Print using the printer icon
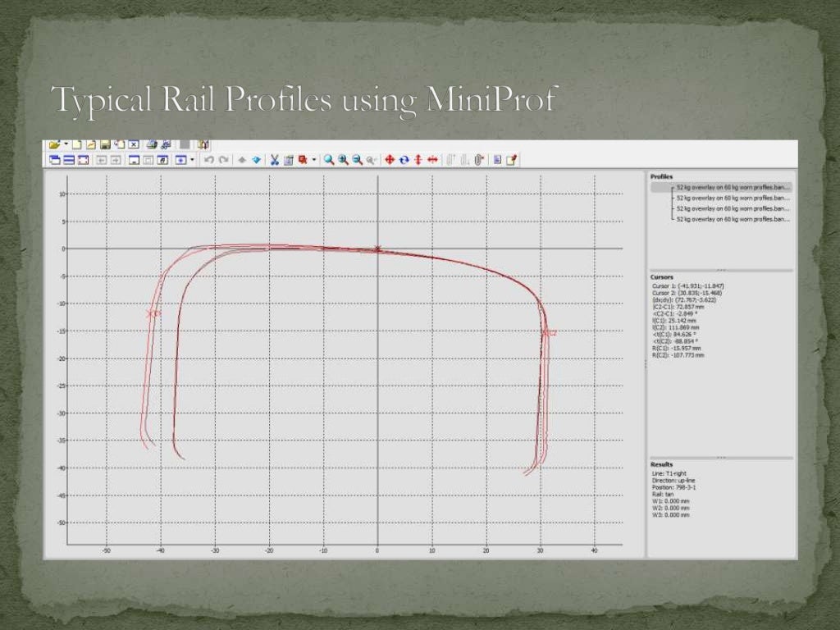Screen dimensions: 840x630 [152, 144]
